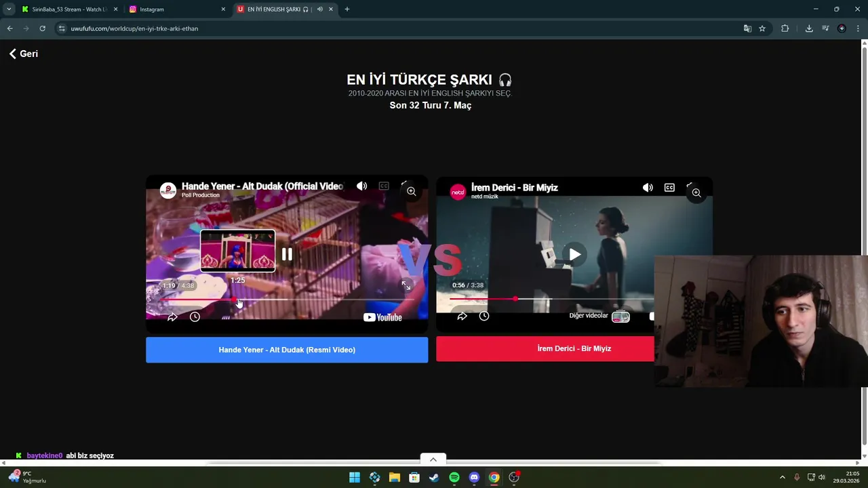
Task: Switch to Instagram tab
Action: tap(176, 9)
